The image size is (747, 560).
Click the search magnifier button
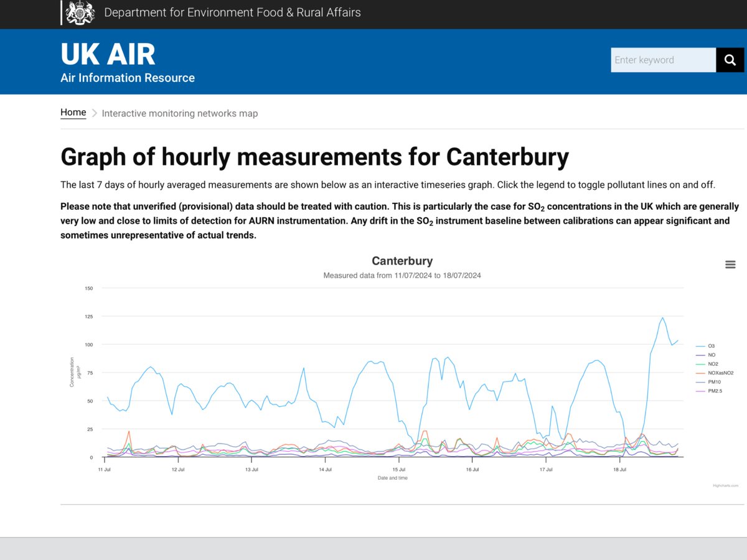coord(730,60)
